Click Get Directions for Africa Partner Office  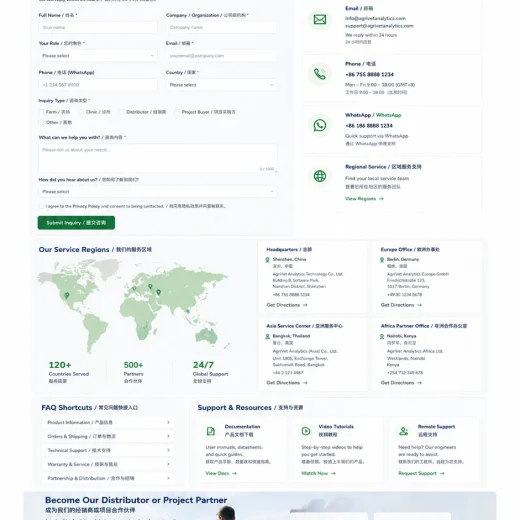[x=401, y=383]
